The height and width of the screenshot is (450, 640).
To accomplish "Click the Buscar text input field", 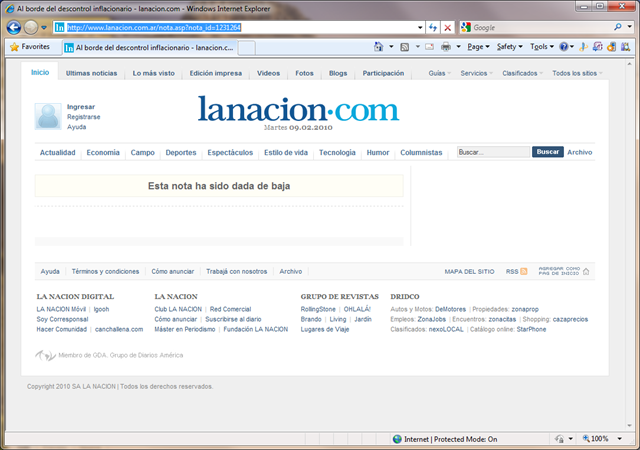I will (493, 152).
